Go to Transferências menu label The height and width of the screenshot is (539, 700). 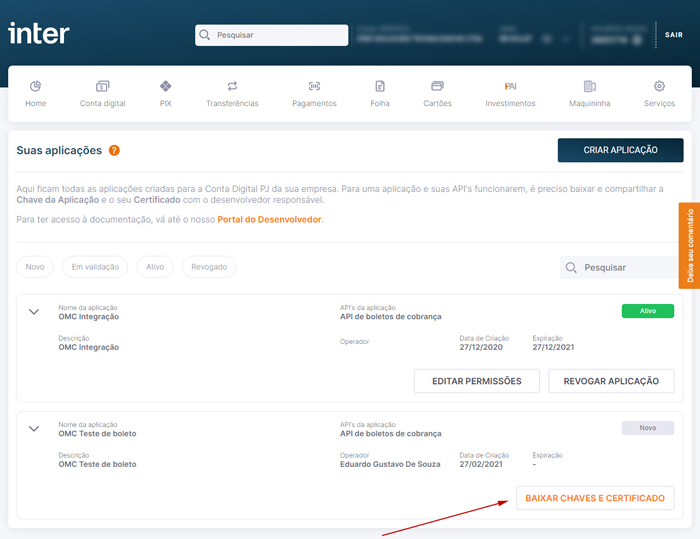(232, 104)
